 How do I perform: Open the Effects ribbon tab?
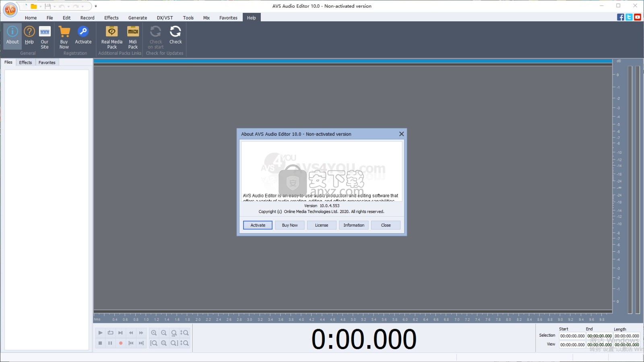click(x=111, y=18)
